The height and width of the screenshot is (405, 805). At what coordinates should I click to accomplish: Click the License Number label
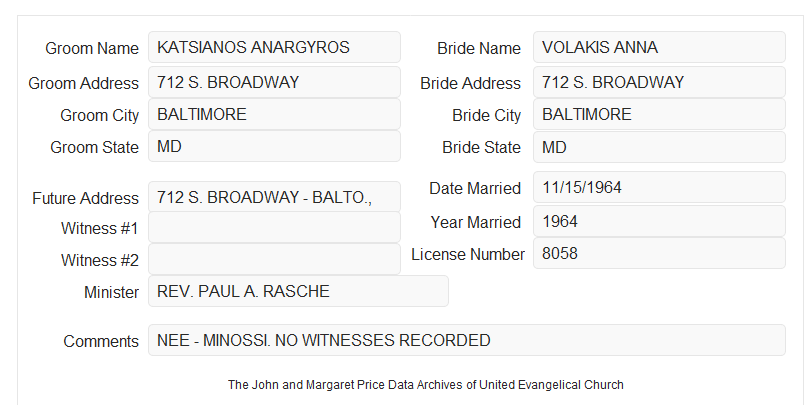pyautogui.click(x=468, y=254)
